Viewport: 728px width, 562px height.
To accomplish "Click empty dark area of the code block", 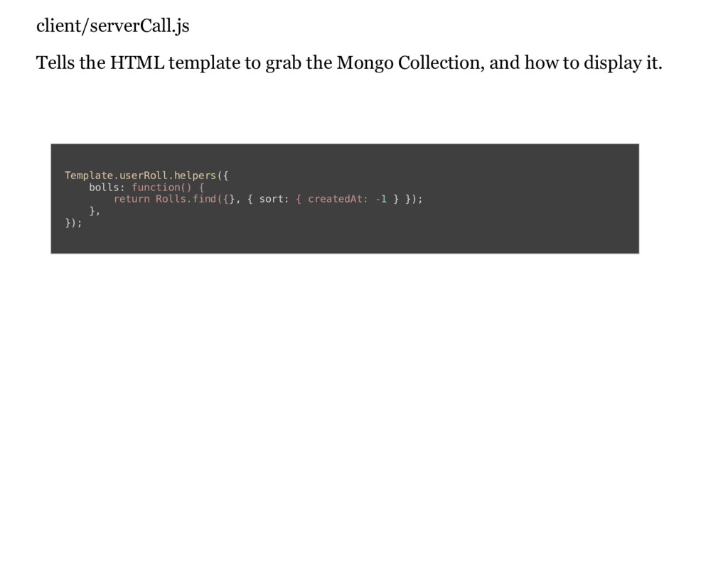I will pos(498,227).
